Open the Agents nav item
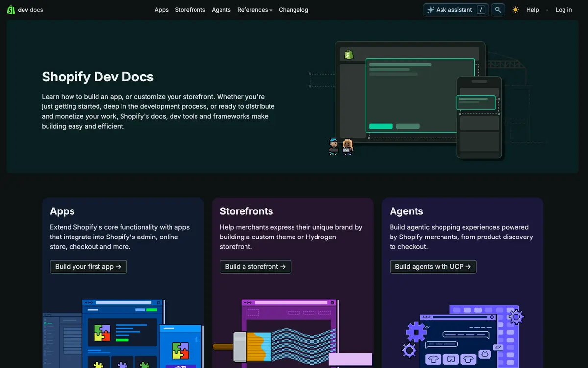This screenshot has width=588, height=368. (x=221, y=10)
